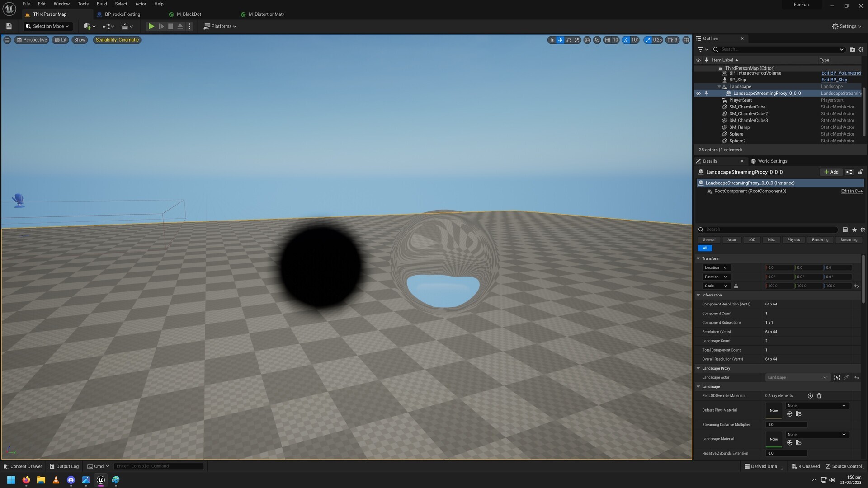Collapse the Landscape tree item in Outliner
Viewport: 868px width, 488px height.
[x=719, y=86]
